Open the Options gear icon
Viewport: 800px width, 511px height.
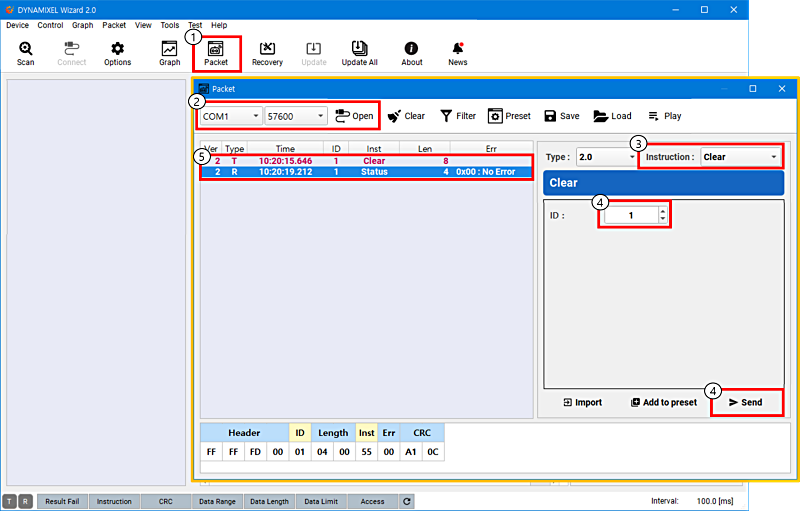tap(117, 54)
